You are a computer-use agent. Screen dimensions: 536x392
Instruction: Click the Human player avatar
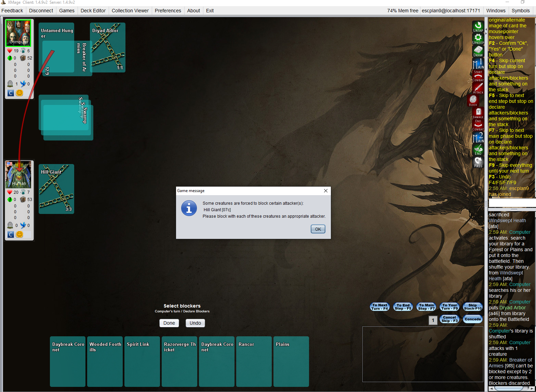19,175
